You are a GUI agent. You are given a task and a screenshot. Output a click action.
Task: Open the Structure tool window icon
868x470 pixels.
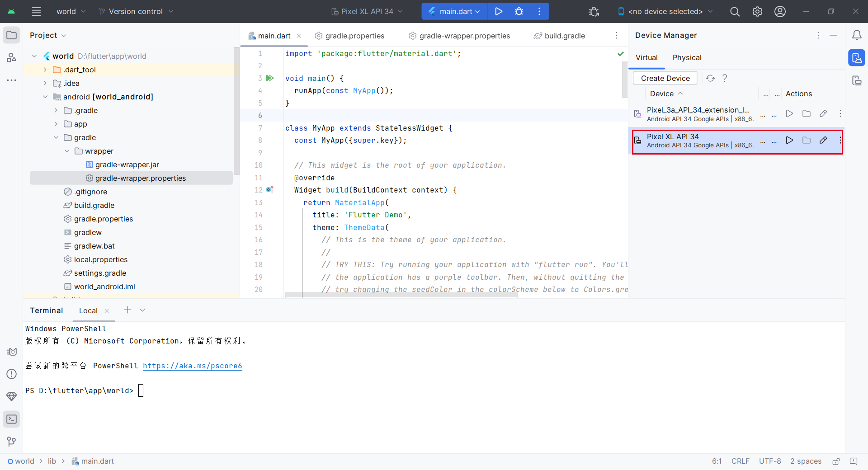pyautogui.click(x=11, y=57)
